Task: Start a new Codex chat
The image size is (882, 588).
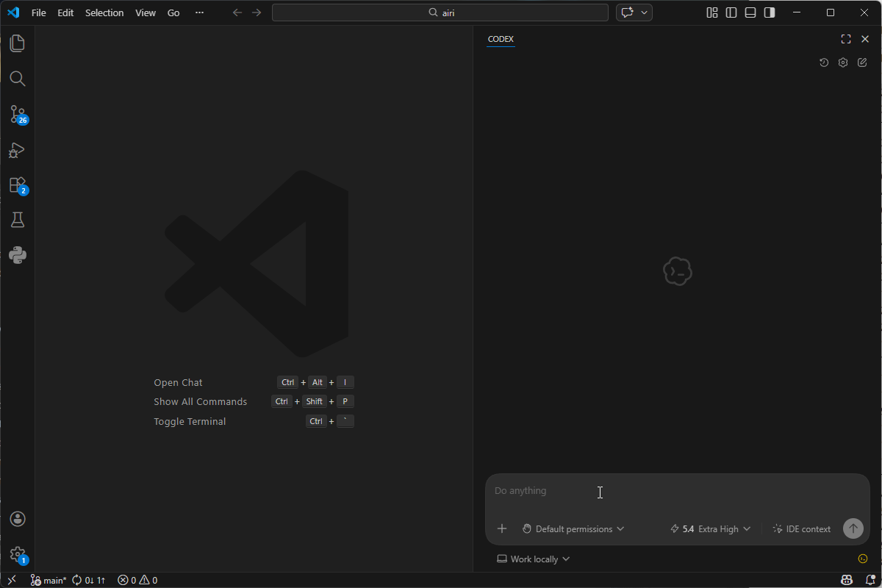Action: (862, 62)
